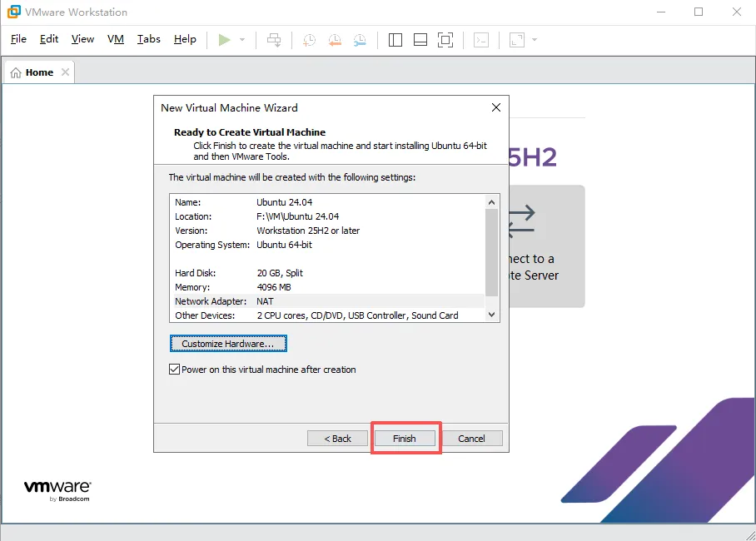Click the Cancel button in wizard

click(472, 439)
